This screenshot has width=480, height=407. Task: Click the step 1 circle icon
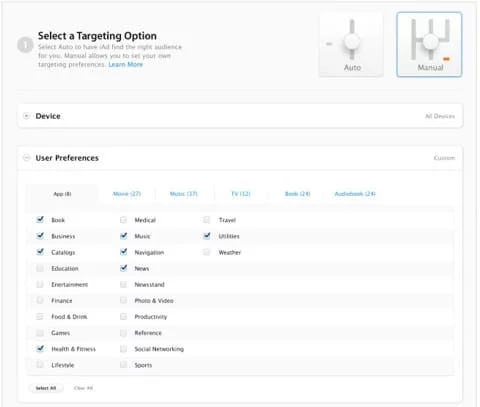25,45
